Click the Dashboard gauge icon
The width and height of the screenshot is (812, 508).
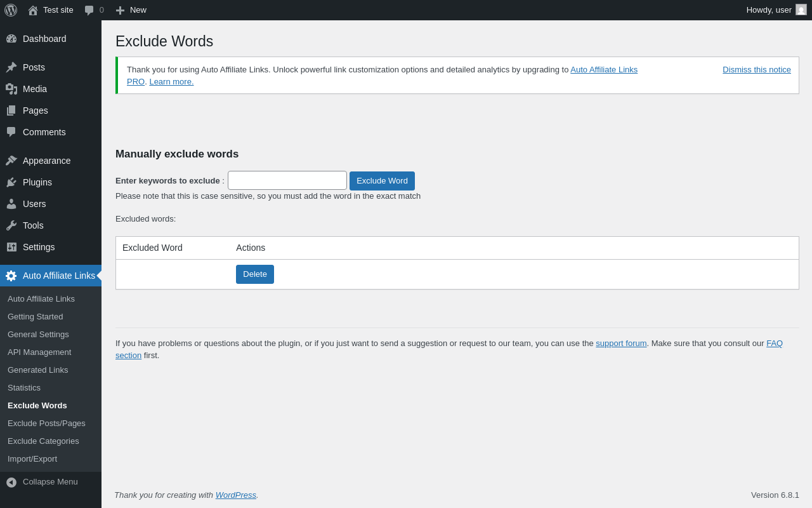point(11,39)
